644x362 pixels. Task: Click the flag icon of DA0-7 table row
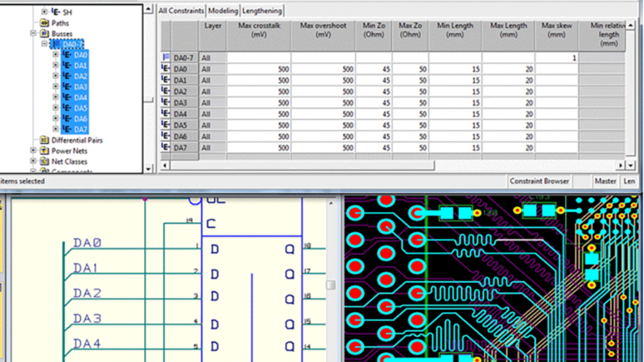[x=166, y=58]
